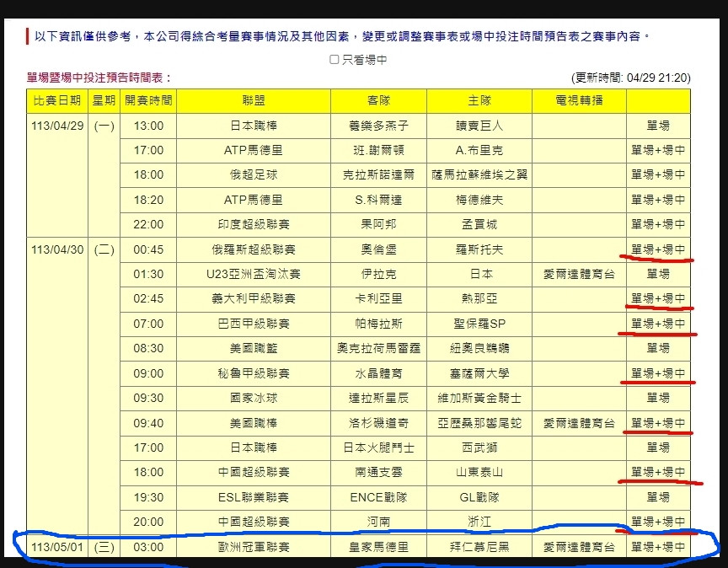Click the 巴西甲級聯賽 league cell
This screenshot has width=728, height=568.
254,324
